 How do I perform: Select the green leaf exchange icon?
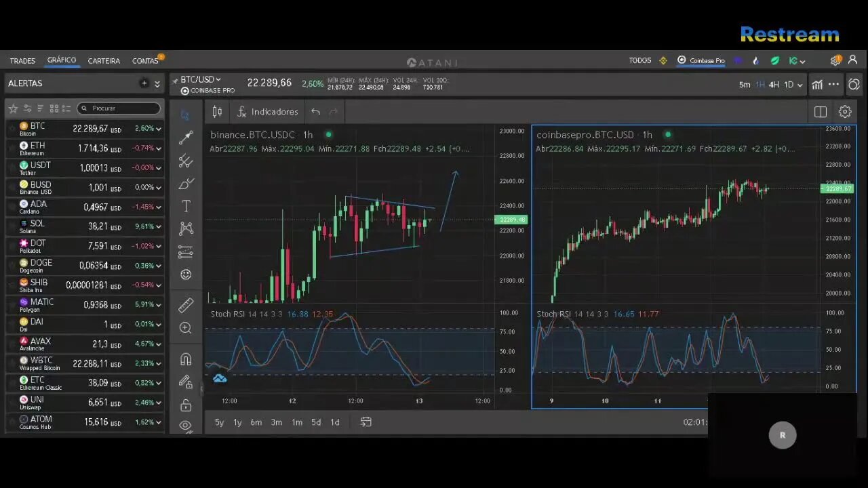(775, 60)
